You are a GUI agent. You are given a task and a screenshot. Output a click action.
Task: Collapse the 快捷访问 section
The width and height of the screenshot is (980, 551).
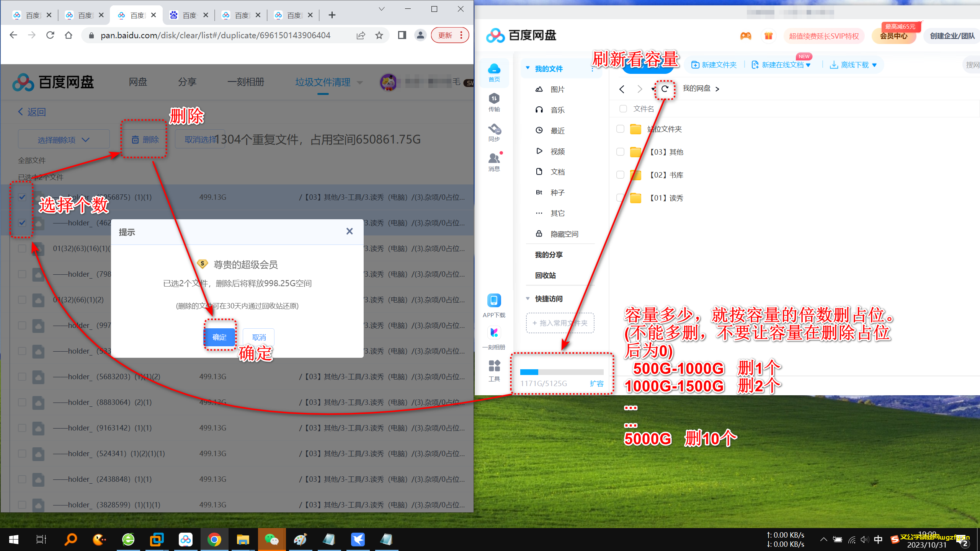(528, 298)
